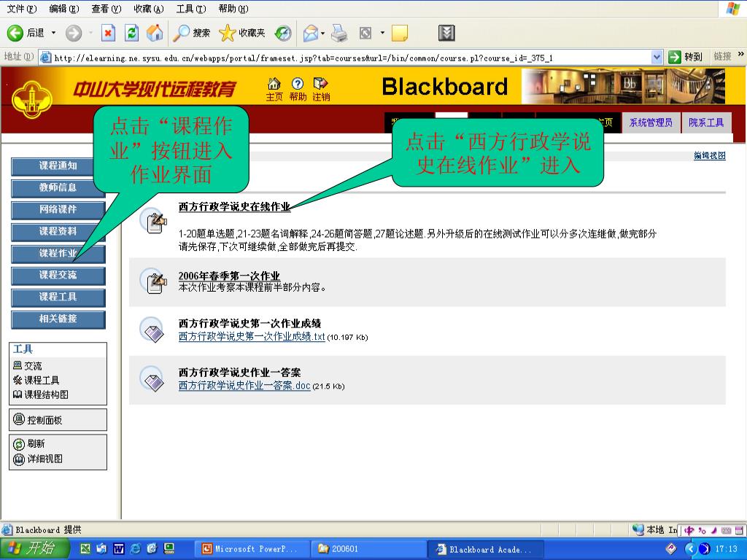Viewport: 747px width, 560px height.
Task: Open the 收藏夹 favorites star
Action: click(241, 33)
